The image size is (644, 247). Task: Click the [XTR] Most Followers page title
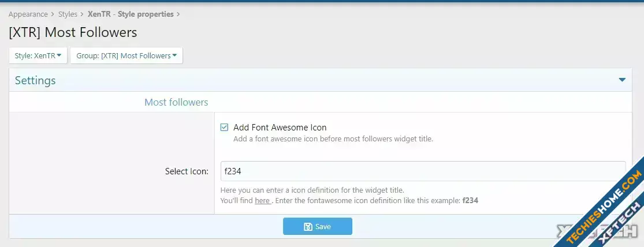(73, 32)
